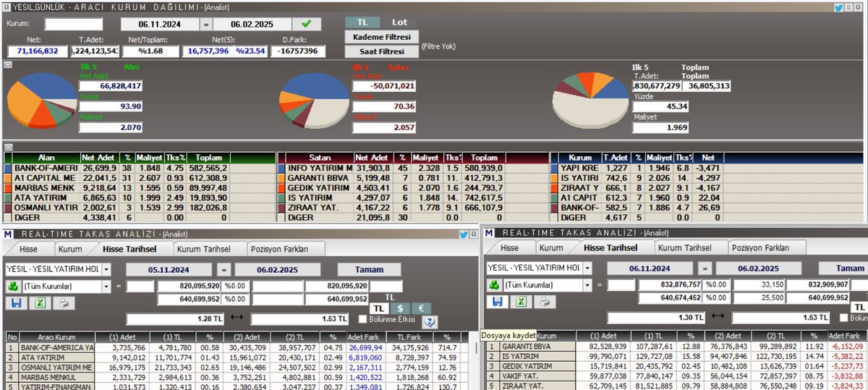868x390 pixels.
Task: Open YESIL stock dropdown in right window
Action: [587, 268]
